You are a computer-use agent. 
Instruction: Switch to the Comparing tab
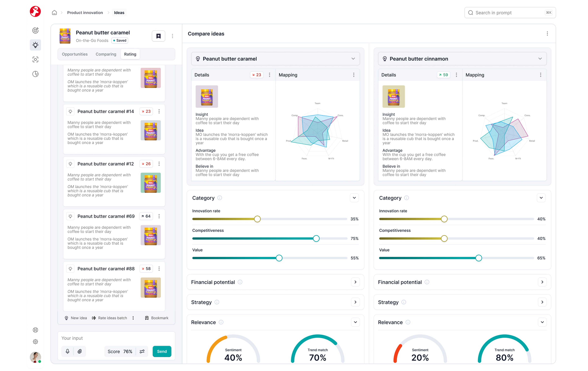(106, 54)
